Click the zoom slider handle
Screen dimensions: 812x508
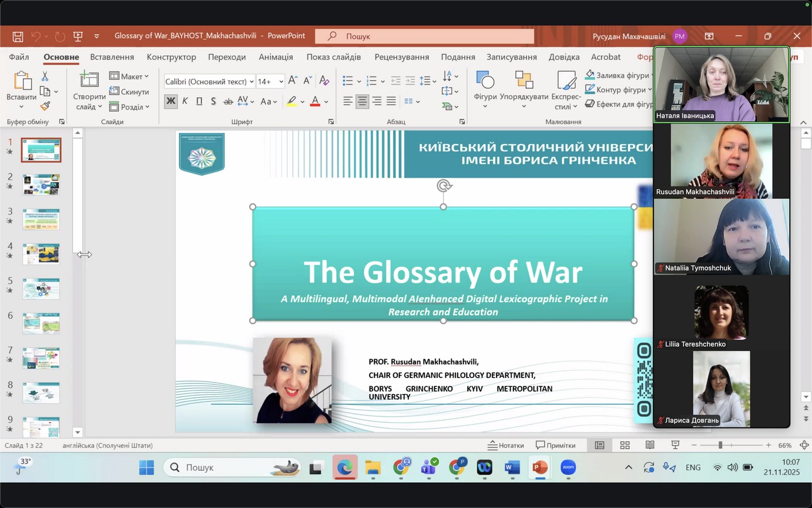[720, 445]
